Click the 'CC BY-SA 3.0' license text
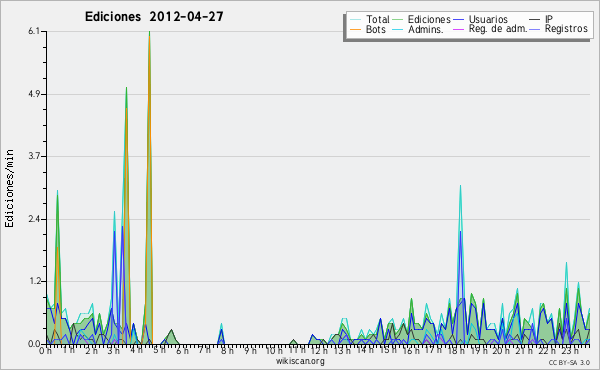Screen dimensions: 600x370 pos(569,363)
